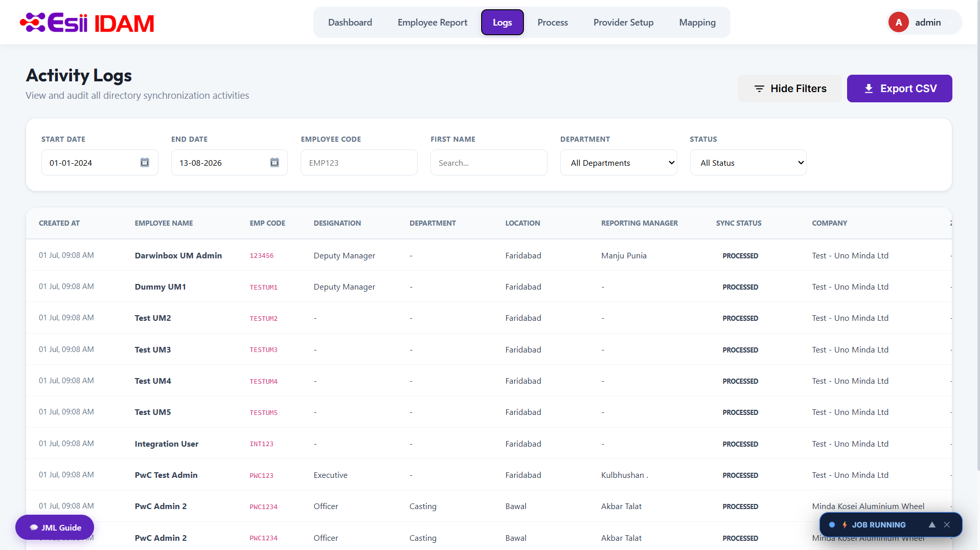Viewport: 980px width, 550px height.
Task: Open the Start Date calendar picker icon
Action: pyautogui.click(x=145, y=162)
